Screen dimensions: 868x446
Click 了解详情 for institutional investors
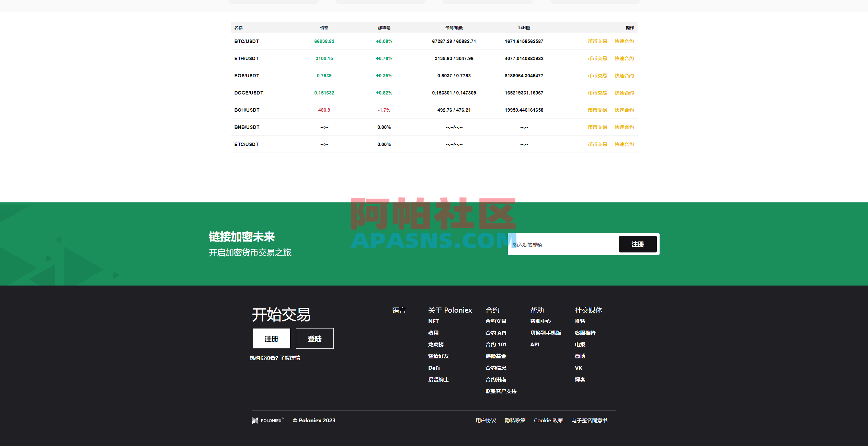[290, 358]
